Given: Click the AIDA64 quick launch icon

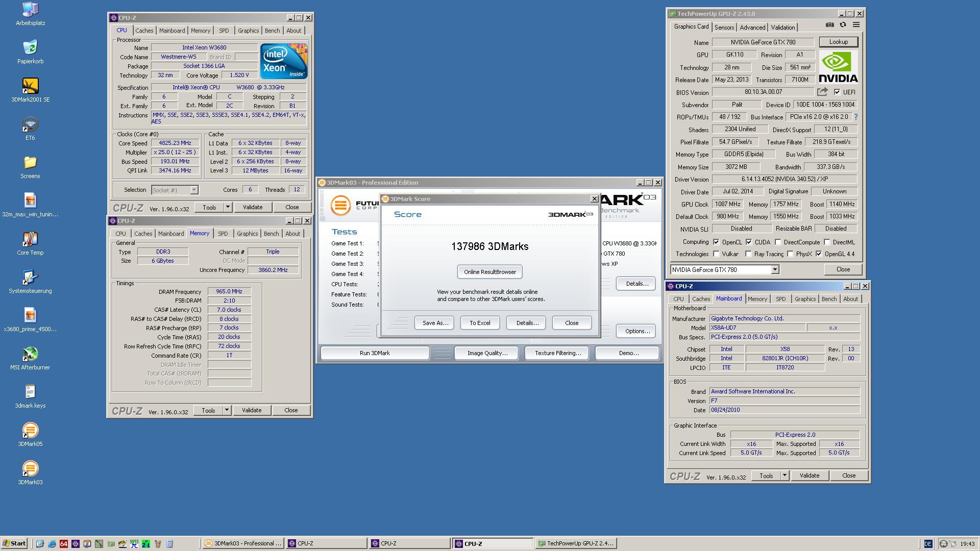Looking at the screenshot, I should pyautogui.click(x=63, y=544).
